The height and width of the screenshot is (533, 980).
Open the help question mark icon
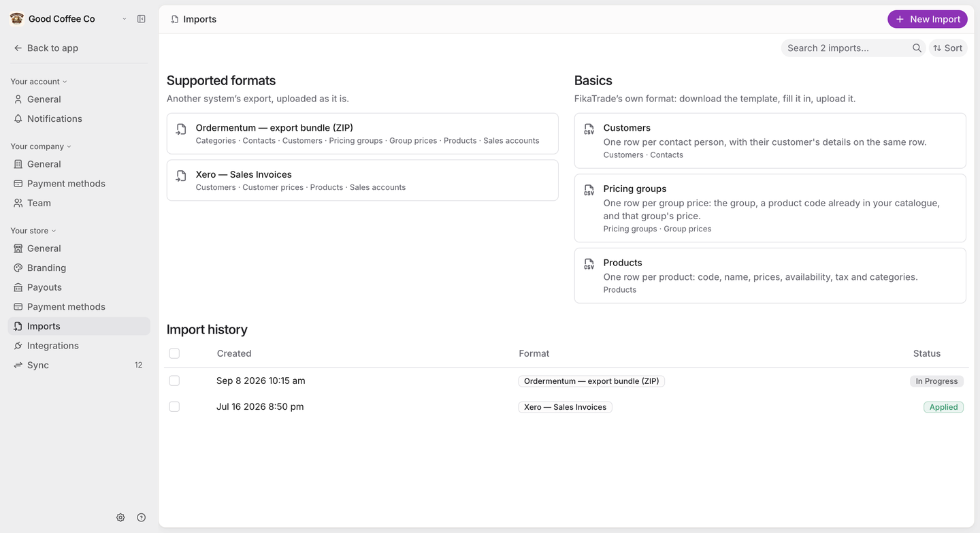(142, 517)
